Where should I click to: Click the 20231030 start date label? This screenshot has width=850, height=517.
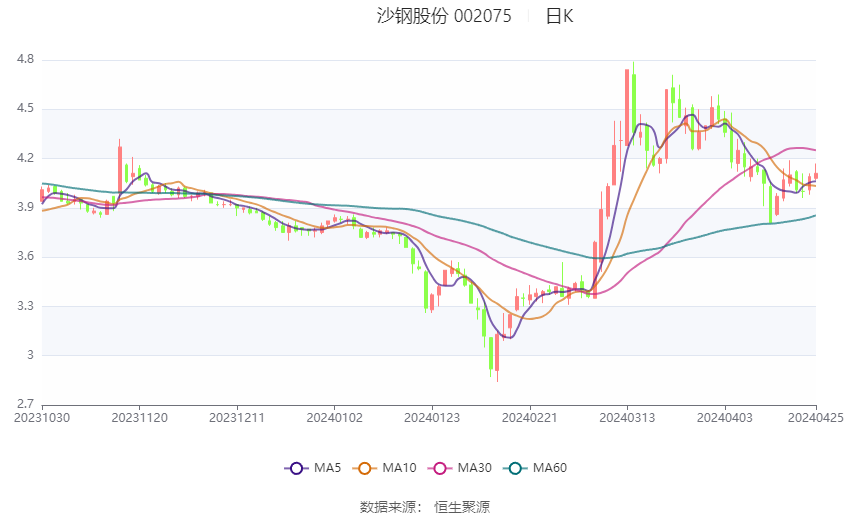[x=42, y=418]
